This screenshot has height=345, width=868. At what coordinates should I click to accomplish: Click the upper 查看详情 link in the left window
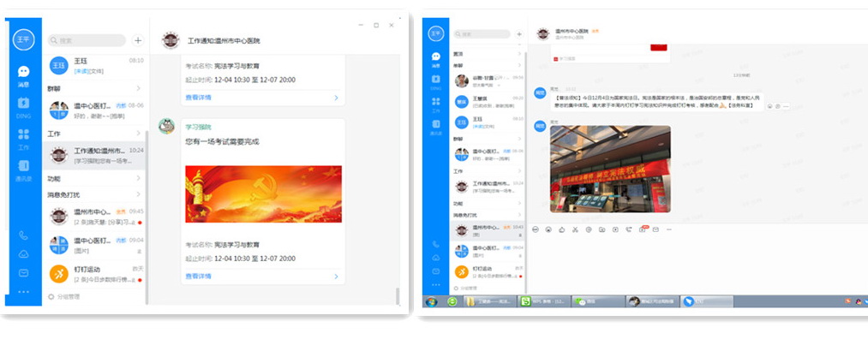(x=198, y=98)
